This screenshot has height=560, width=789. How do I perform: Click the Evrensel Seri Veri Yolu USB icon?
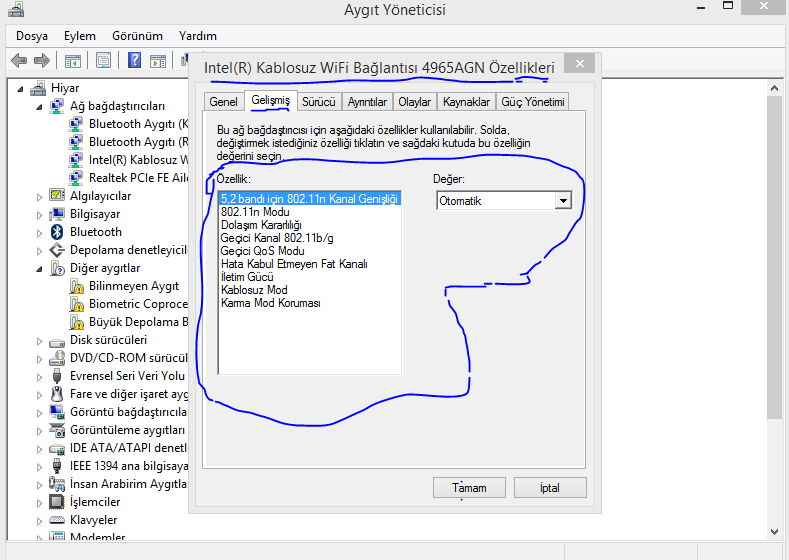click(x=57, y=376)
